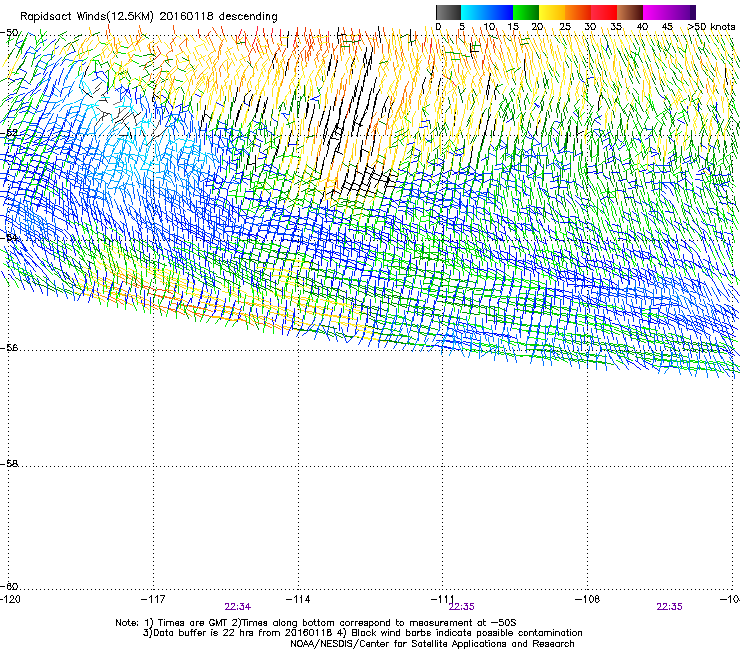Screen dimensions: 740x650
Task: Click the -114 longitude axis label
Action: coord(298,599)
